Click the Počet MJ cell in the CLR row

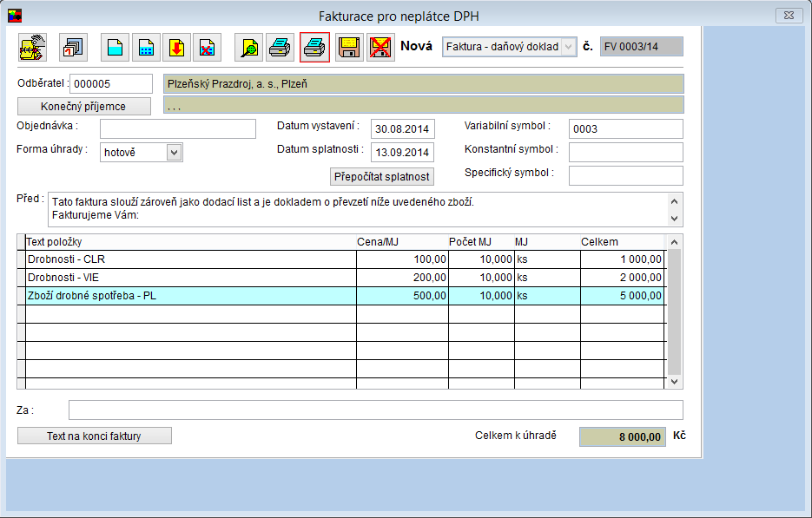tap(482, 259)
